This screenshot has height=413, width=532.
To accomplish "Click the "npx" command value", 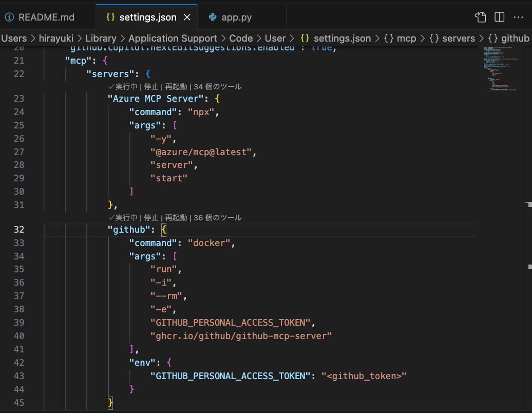I will (x=201, y=112).
